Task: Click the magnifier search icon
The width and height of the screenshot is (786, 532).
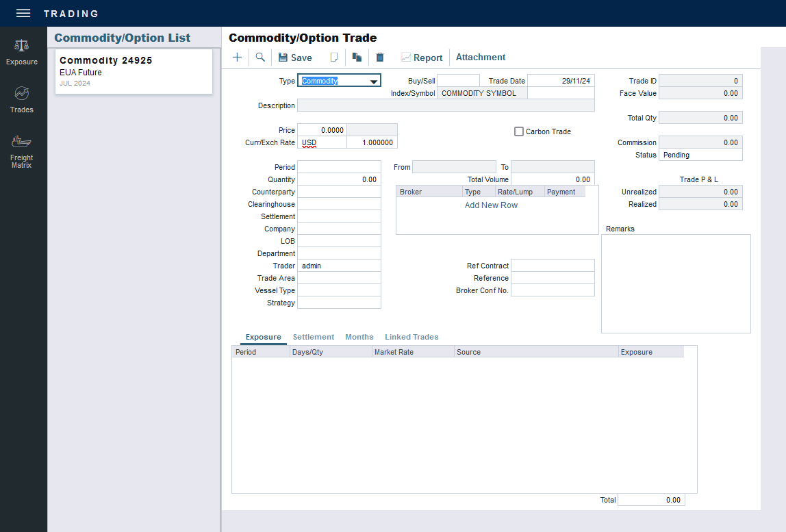Action: click(260, 58)
